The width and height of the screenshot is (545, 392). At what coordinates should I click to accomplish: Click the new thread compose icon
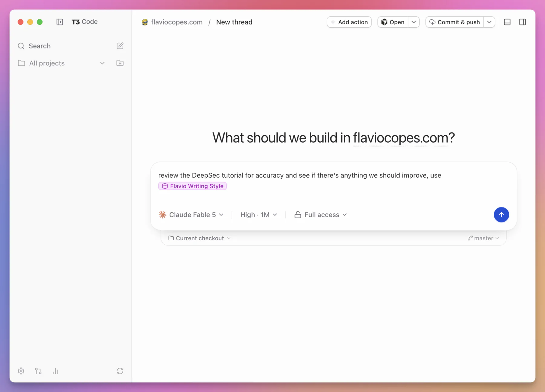tap(120, 46)
